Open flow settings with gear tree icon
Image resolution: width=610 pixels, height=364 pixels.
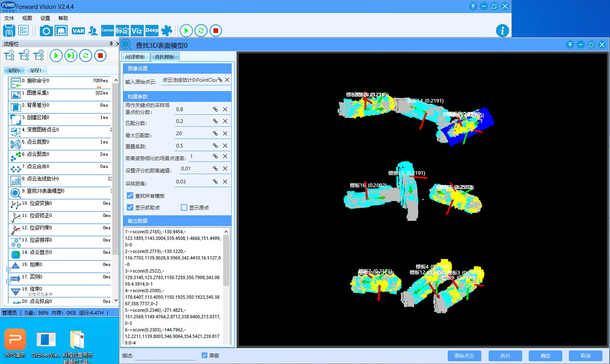pos(39,55)
